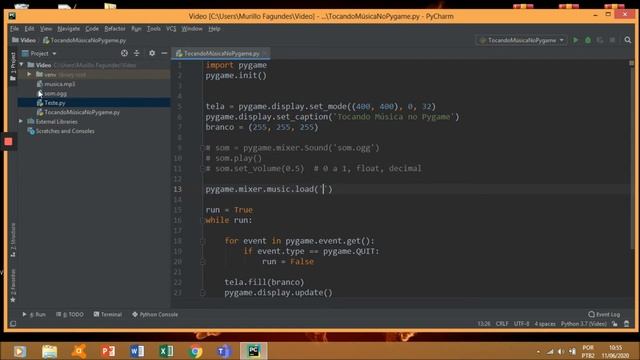Expand External Libraries node
The width and height of the screenshot is (640, 360).
[x=21, y=121]
